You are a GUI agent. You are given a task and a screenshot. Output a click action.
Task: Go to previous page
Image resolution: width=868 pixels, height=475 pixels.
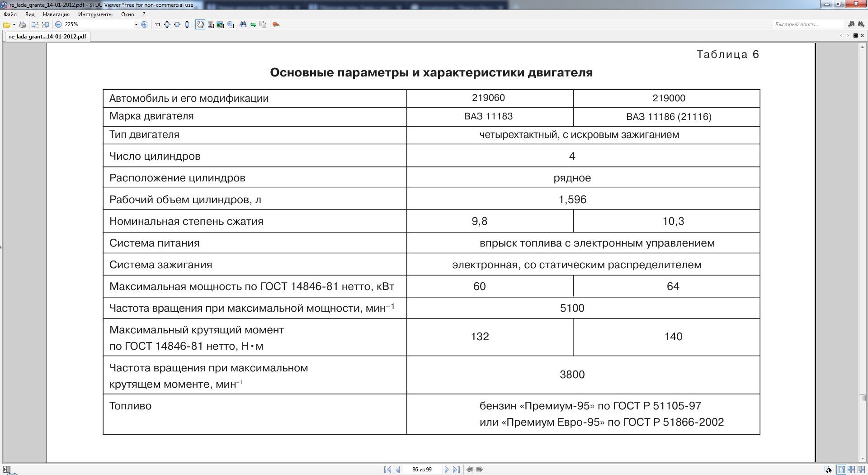(x=398, y=470)
